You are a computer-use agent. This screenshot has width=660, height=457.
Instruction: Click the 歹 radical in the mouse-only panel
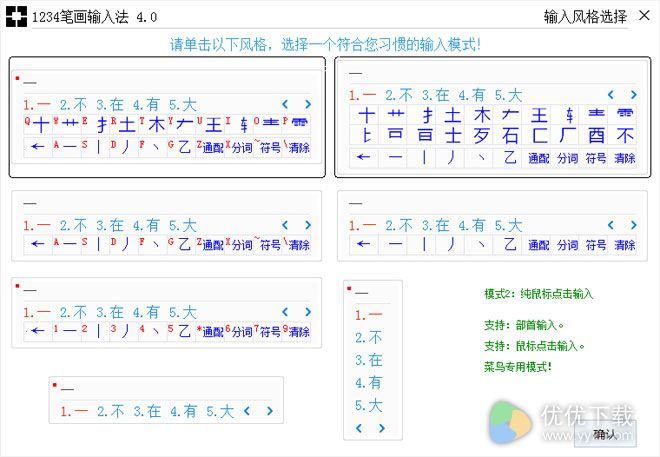coord(481,136)
